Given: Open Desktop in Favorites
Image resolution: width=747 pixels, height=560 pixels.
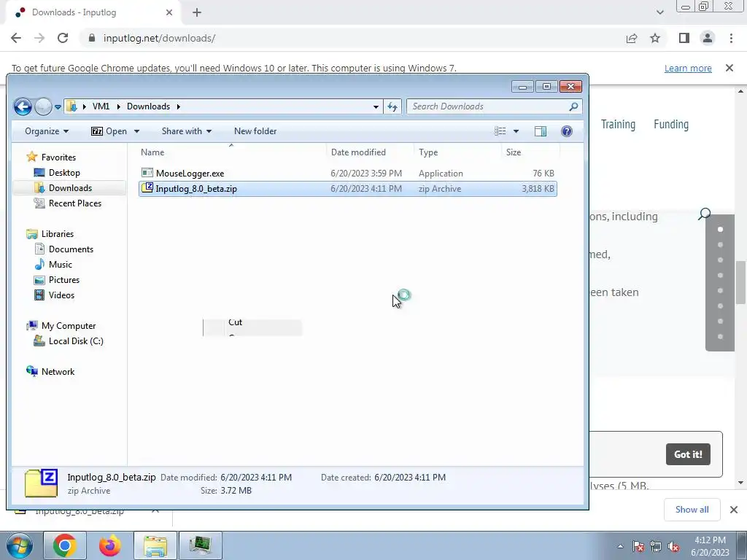Looking at the screenshot, I should pyautogui.click(x=64, y=173).
